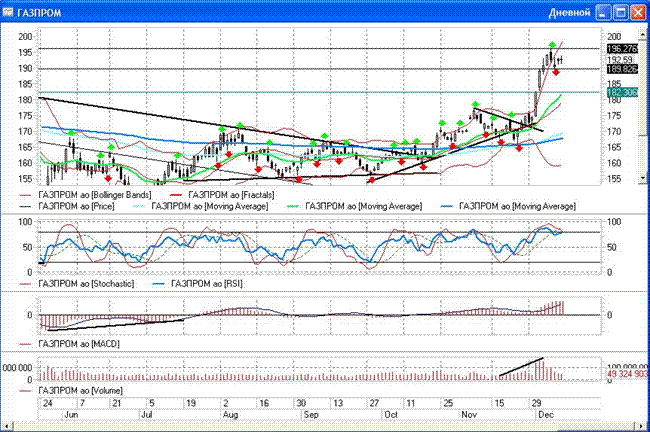Select the Stochastic legend entry
This screenshot has height=432, width=650.
pos(77,284)
